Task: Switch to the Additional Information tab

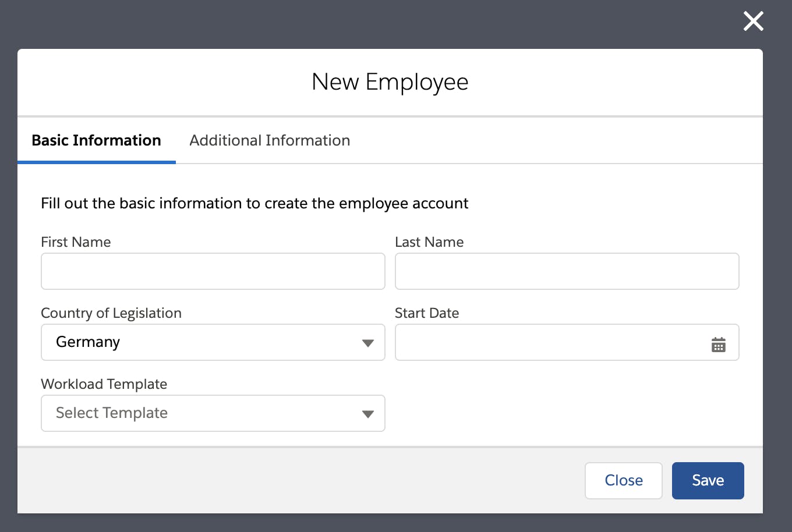Action: point(270,140)
